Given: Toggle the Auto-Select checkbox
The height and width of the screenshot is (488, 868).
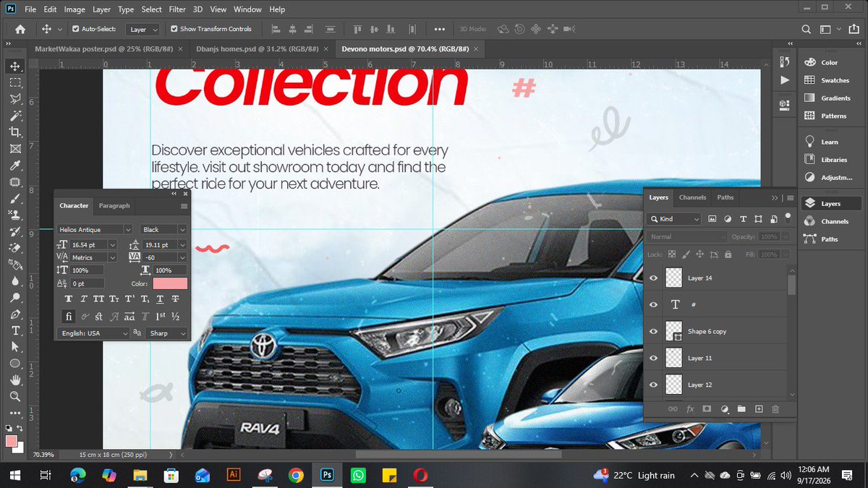Looking at the screenshot, I should point(75,29).
